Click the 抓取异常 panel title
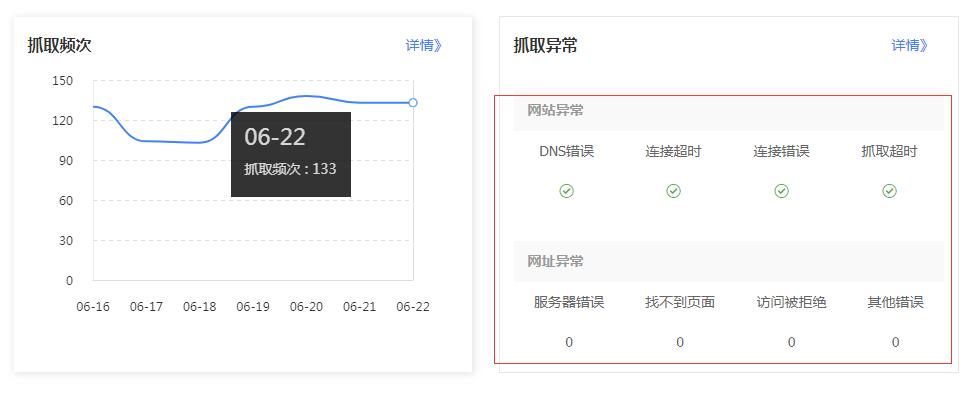The image size is (980, 401). (x=545, y=46)
